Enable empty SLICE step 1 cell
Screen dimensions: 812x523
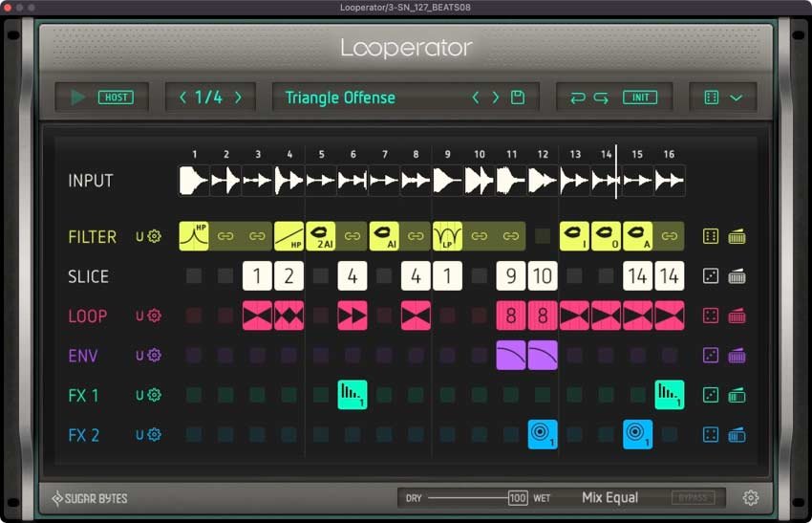click(194, 276)
